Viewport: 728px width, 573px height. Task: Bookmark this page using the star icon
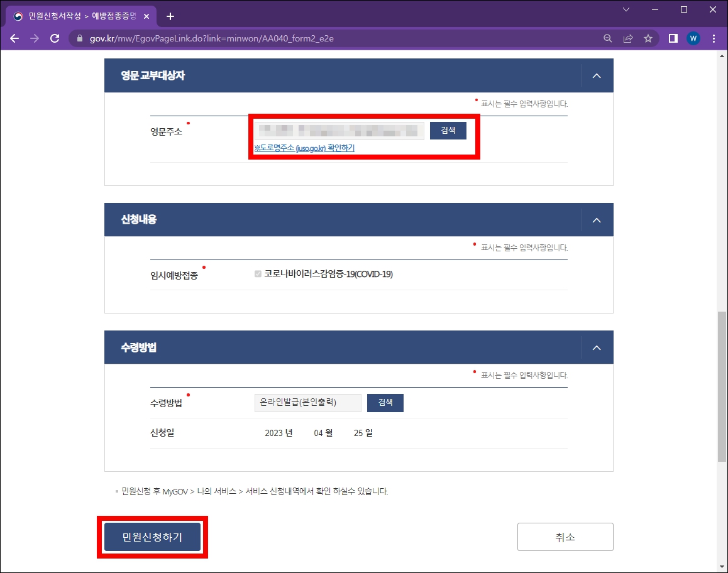(648, 38)
